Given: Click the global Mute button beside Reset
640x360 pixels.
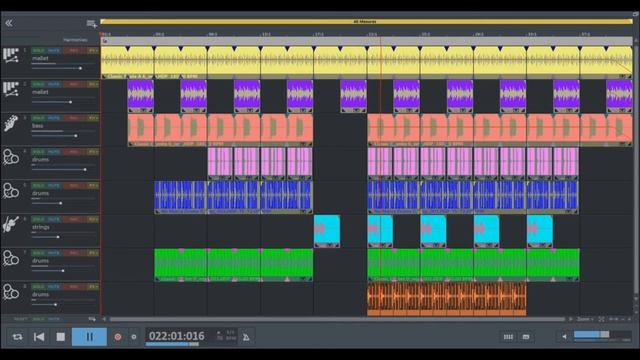Looking at the screenshot, I should coord(53,319).
